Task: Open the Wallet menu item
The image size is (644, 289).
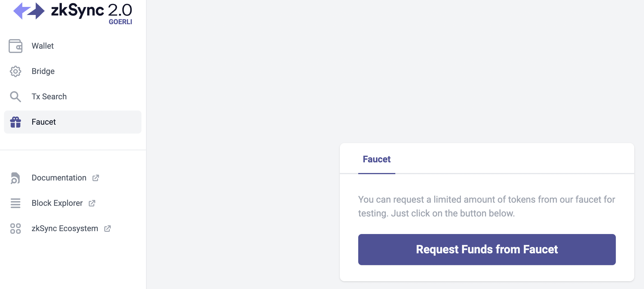Action: click(x=43, y=46)
